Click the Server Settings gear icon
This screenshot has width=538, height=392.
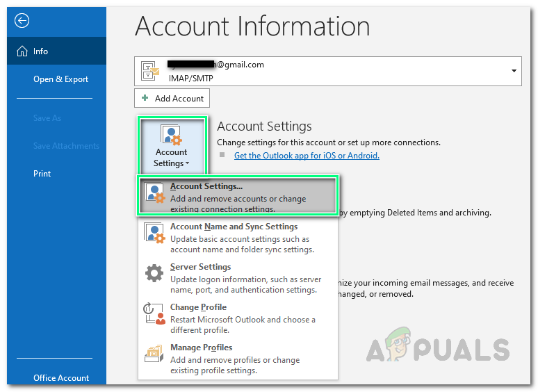[x=154, y=273]
